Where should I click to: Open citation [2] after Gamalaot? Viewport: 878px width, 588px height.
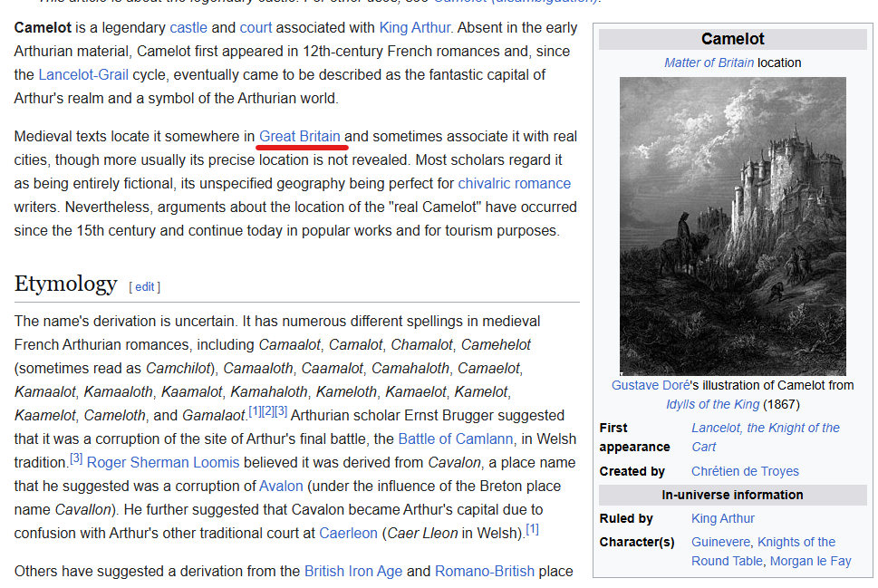coord(267,411)
